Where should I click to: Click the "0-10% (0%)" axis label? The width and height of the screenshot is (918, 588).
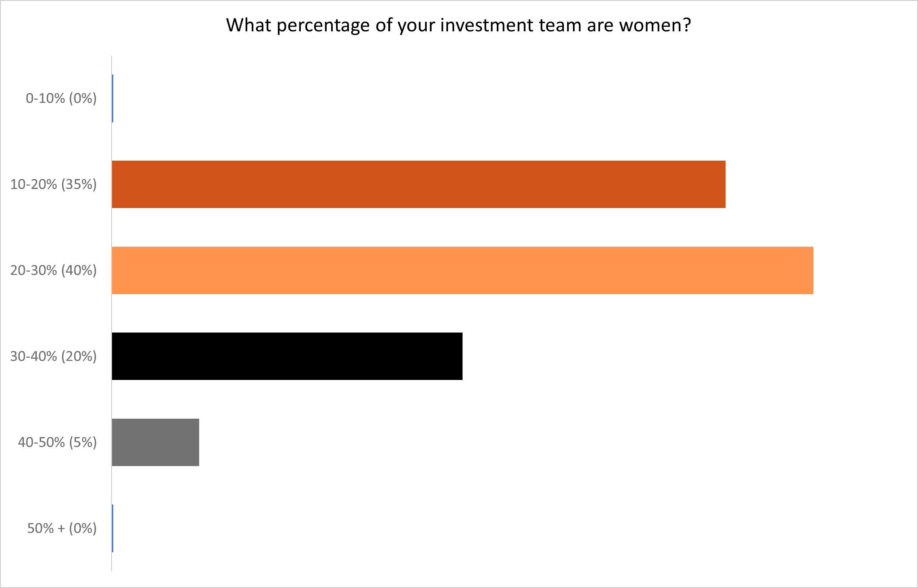(x=61, y=98)
